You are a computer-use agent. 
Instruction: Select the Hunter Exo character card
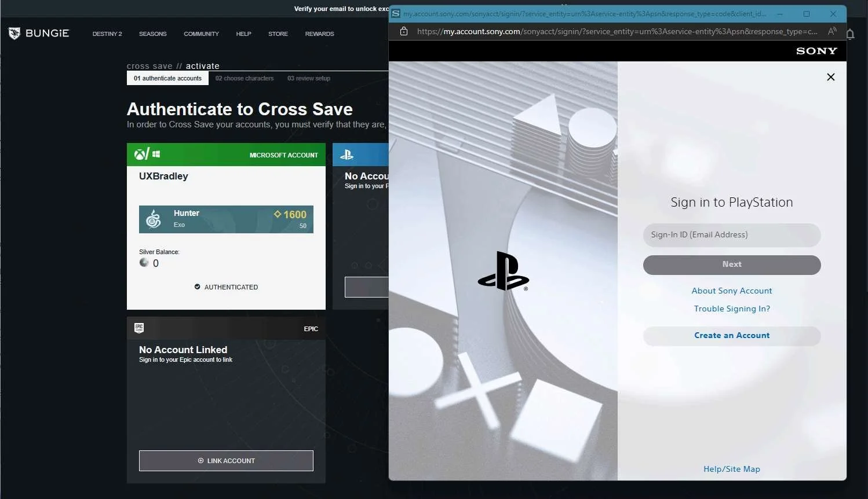tap(226, 219)
